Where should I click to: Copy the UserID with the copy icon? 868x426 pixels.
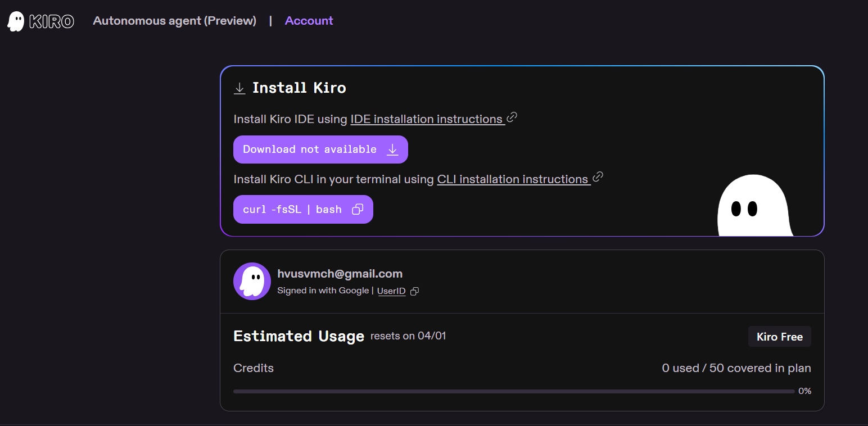point(414,291)
